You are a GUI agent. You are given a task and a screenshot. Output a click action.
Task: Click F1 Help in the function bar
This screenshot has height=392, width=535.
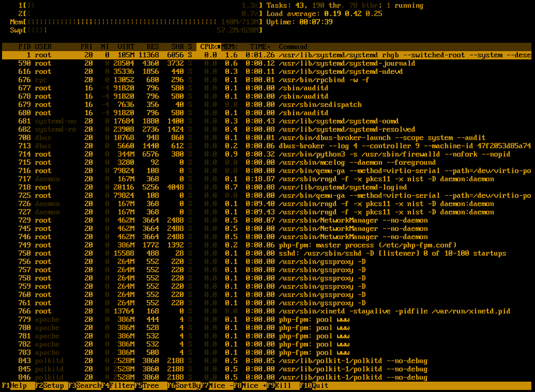(x=14, y=386)
